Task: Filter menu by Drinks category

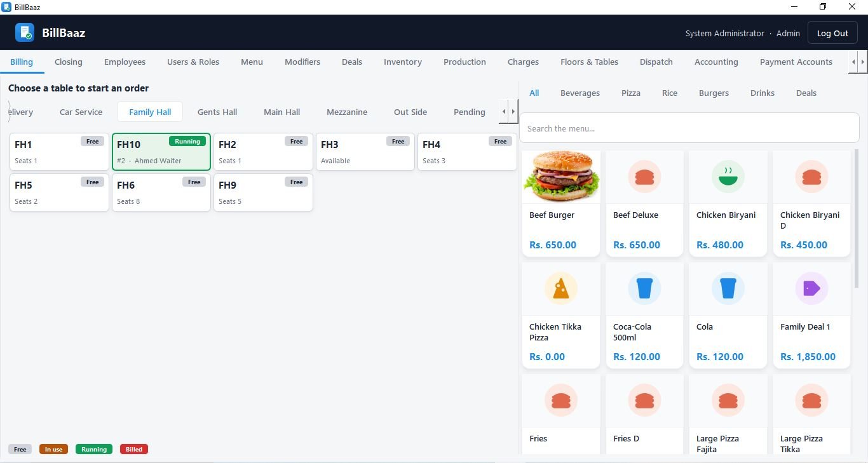Action: click(763, 93)
